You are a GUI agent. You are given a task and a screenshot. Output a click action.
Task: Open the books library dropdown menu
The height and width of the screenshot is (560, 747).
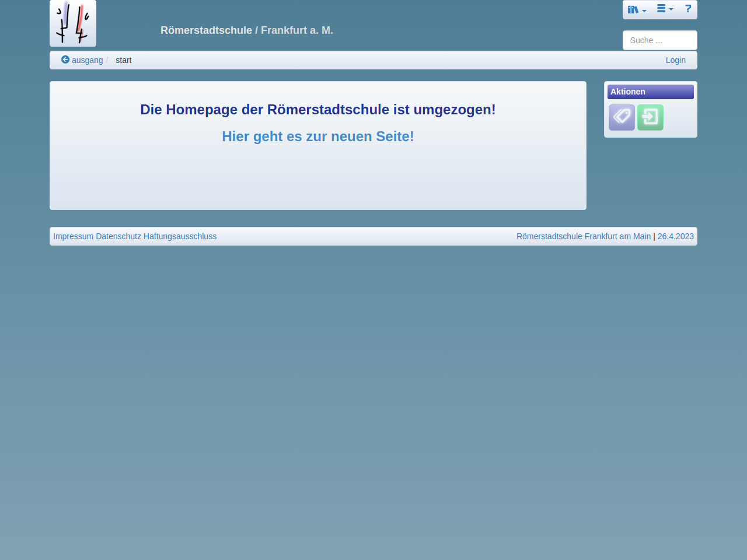pyautogui.click(x=637, y=9)
